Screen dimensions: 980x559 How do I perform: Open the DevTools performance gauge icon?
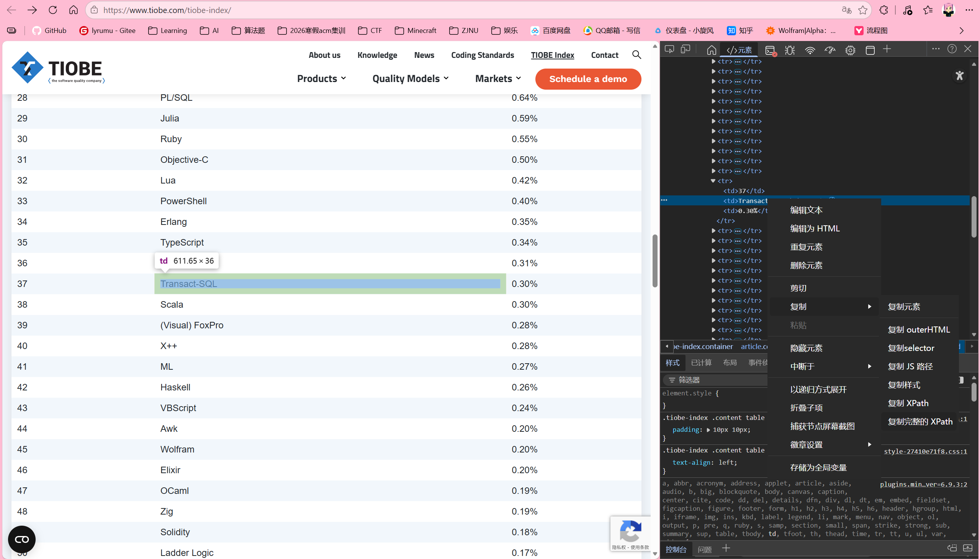[x=830, y=50]
